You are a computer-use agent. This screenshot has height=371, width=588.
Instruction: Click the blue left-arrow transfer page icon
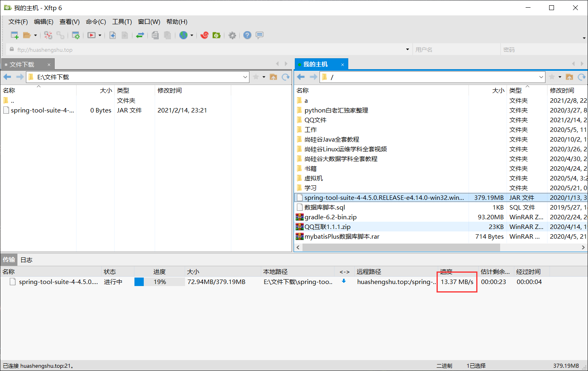click(113, 35)
